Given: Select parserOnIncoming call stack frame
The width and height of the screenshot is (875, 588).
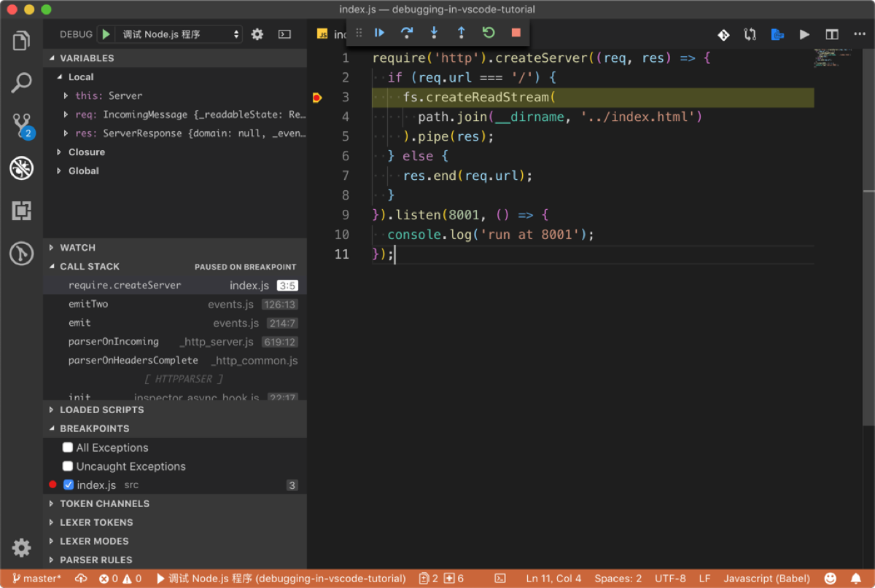Looking at the screenshot, I should pos(113,342).
